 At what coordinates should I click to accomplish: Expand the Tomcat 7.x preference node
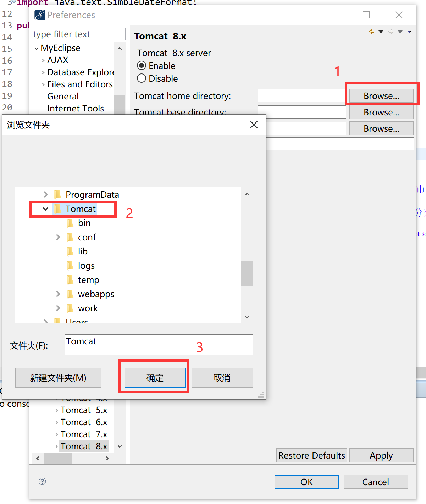pyautogui.click(x=56, y=435)
